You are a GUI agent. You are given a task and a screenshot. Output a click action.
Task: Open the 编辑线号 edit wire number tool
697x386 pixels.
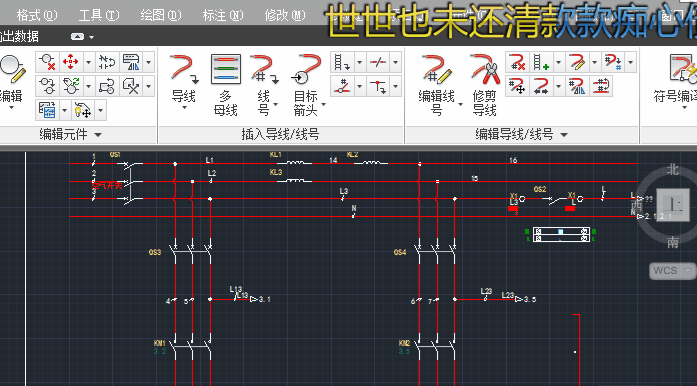click(x=437, y=84)
